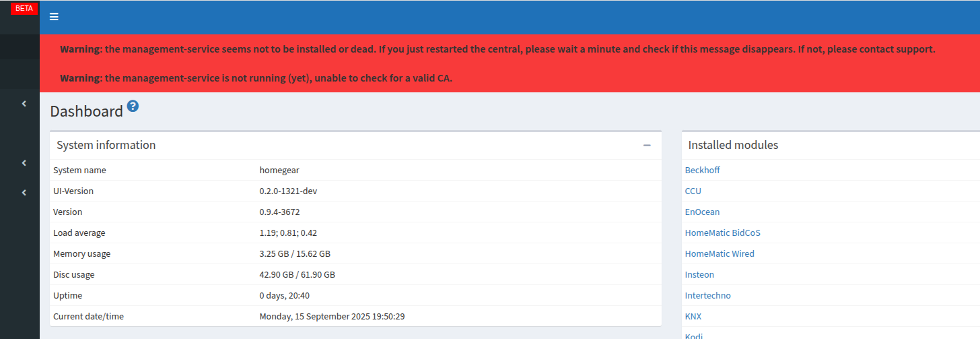The height and width of the screenshot is (339, 980).
Task: Open the Dashboard help question mark icon
Action: tap(133, 106)
